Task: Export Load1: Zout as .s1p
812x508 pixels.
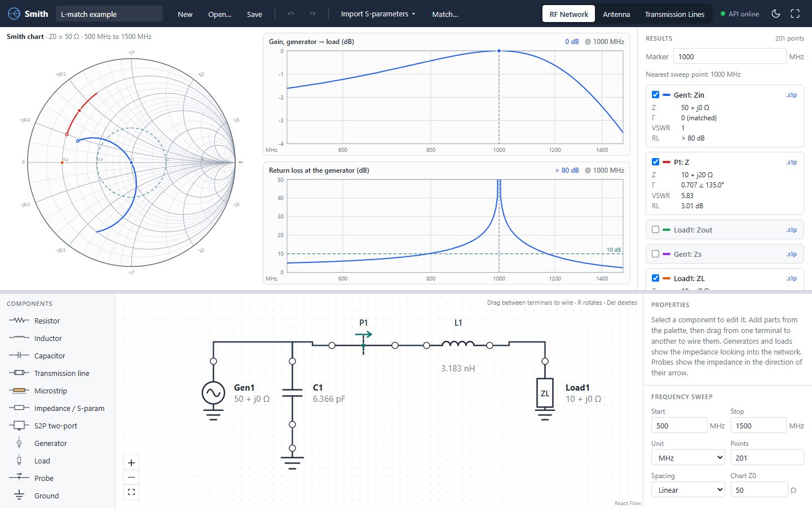Action: coord(792,230)
